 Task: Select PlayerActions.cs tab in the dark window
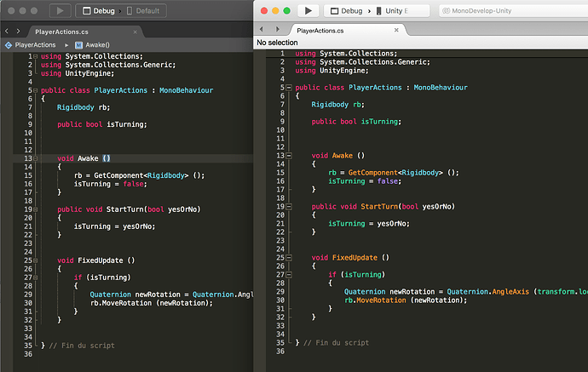click(x=61, y=31)
